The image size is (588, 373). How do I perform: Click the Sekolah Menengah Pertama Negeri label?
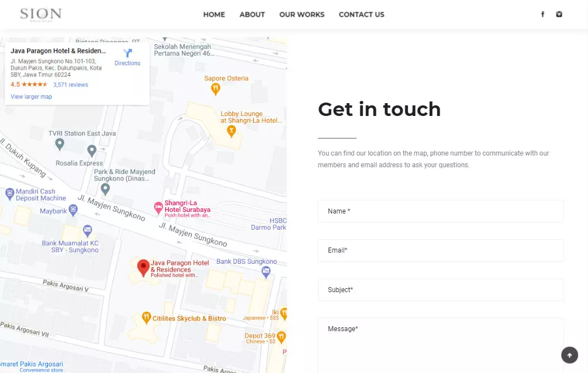(184, 50)
